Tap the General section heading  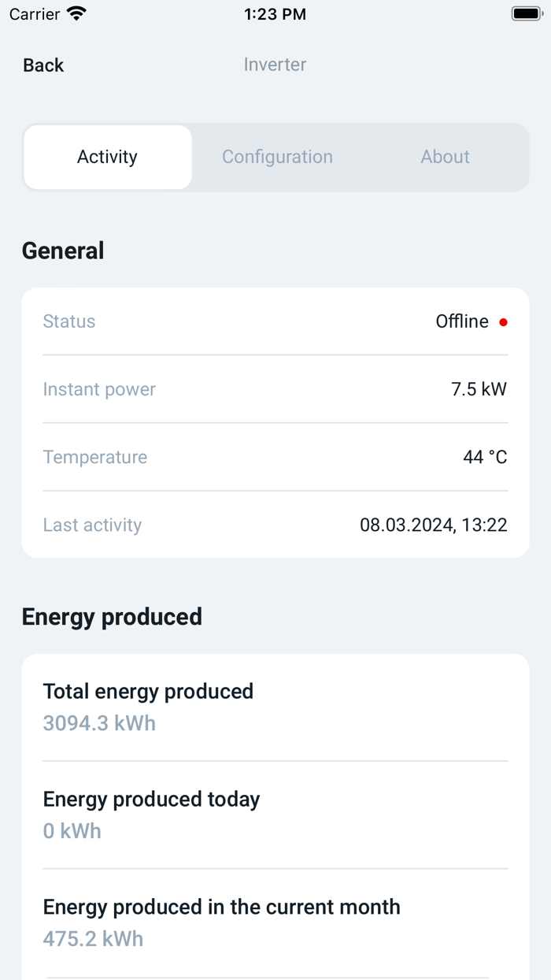coord(63,251)
